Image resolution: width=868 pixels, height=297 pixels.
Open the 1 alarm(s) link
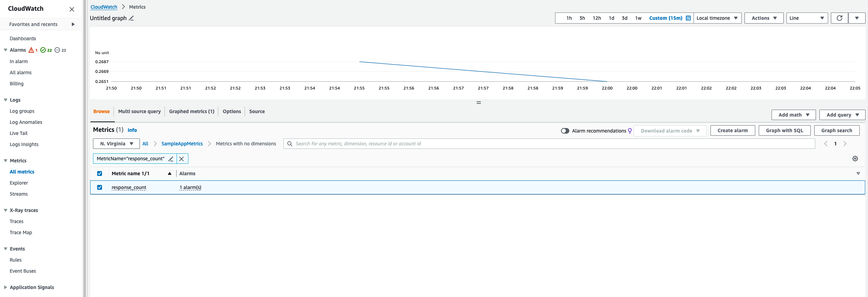pyautogui.click(x=190, y=187)
